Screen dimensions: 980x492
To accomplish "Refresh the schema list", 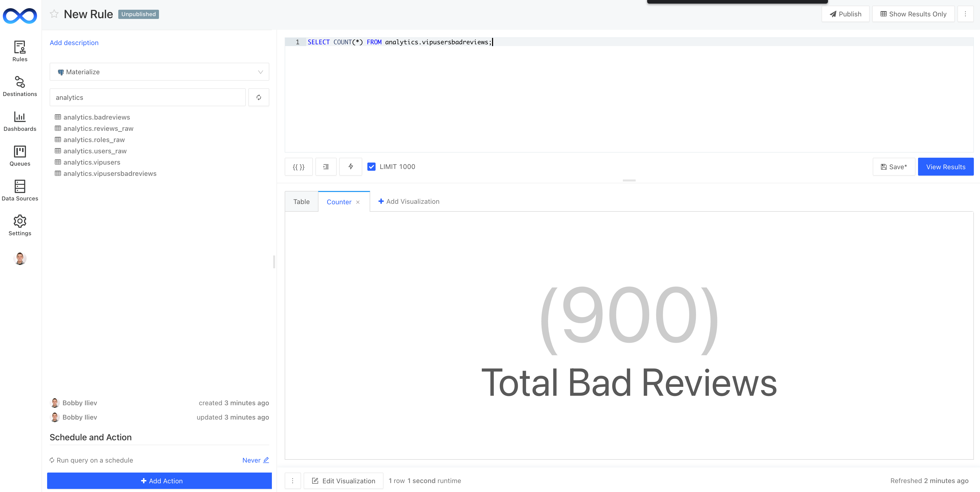I will tap(259, 98).
